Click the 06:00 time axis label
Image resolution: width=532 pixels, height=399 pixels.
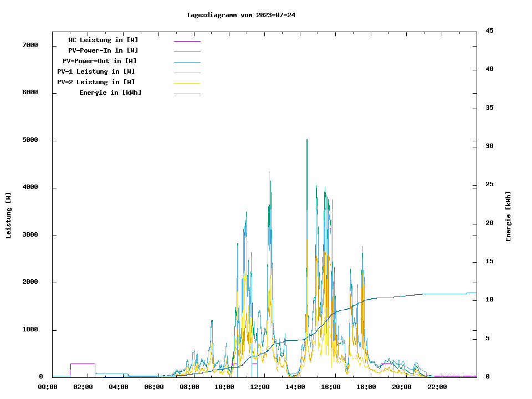154,387
